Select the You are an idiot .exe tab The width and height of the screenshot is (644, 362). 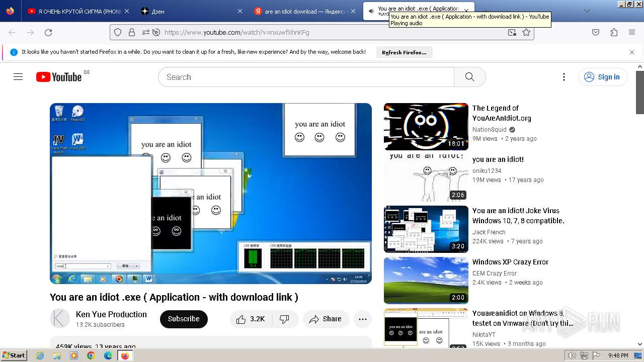coord(419,11)
